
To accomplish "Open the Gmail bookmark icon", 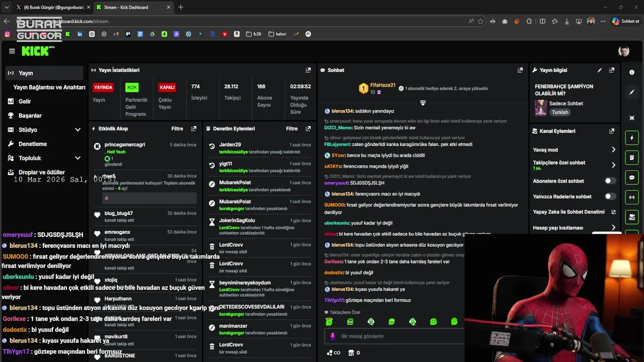I will pos(116,34).
